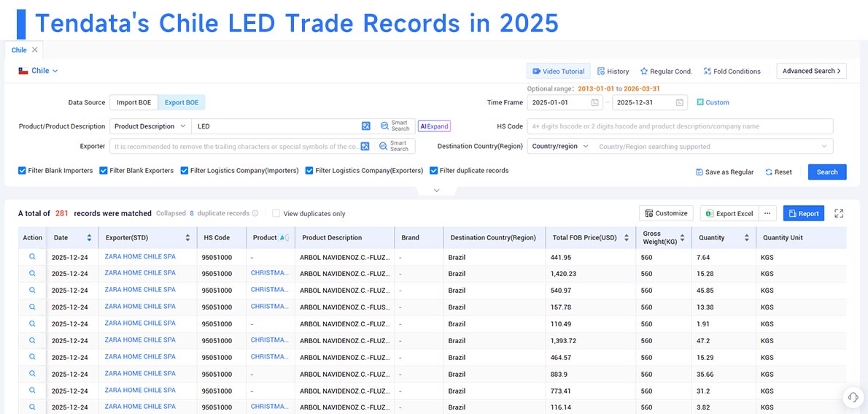This screenshot has width=868, height=414.
Task: View details of the 1,420.23 FOB price row
Action: pos(32,273)
